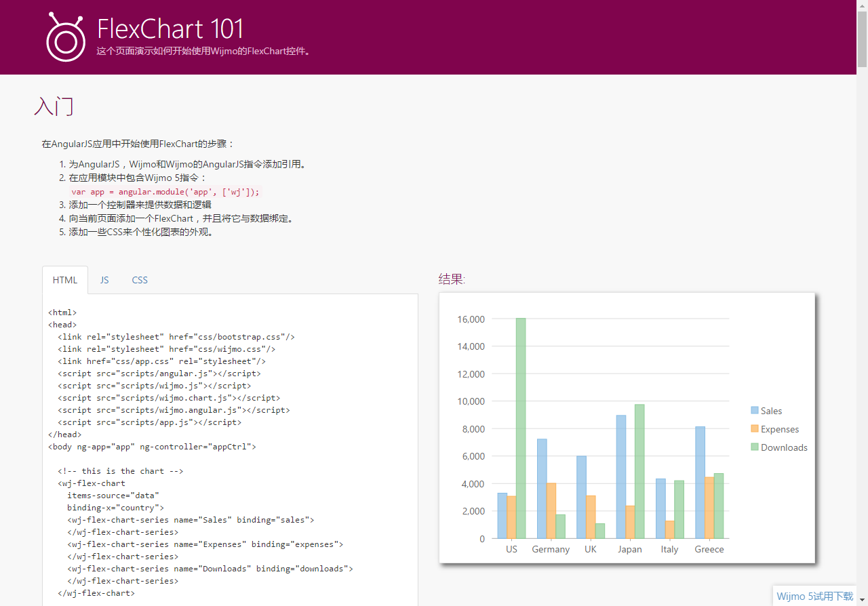
Task: Toggle Downloads series in chart legend
Action: click(779, 447)
